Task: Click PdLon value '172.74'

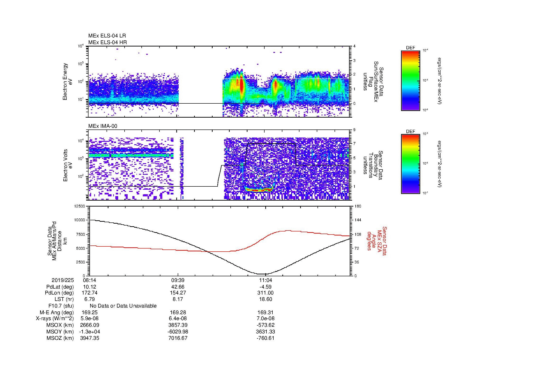Action: click(x=89, y=293)
